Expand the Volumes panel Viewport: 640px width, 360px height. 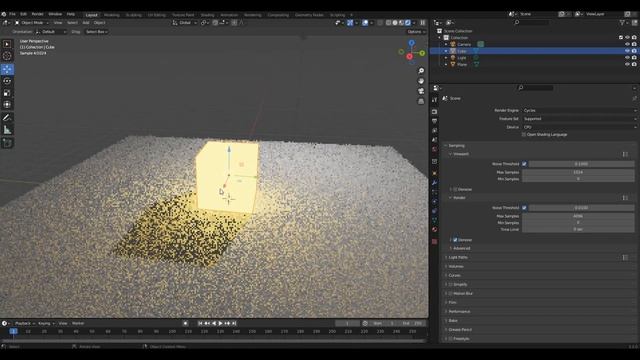pyautogui.click(x=456, y=267)
